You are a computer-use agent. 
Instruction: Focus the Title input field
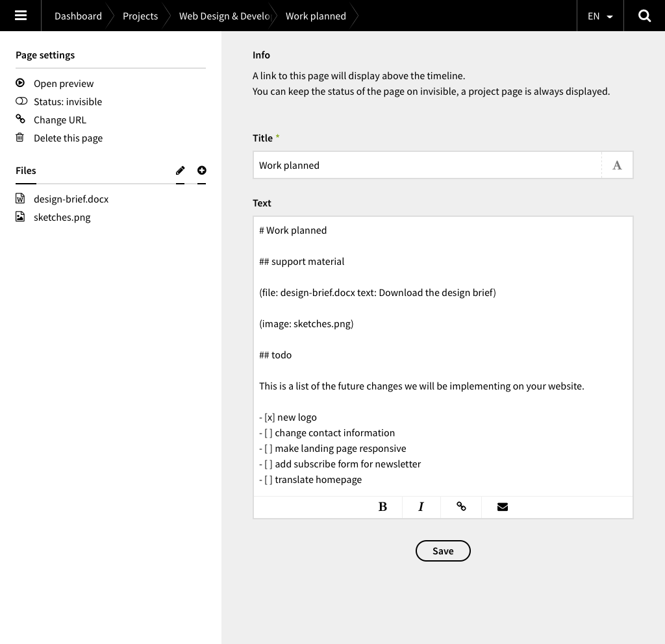(x=427, y=166)
